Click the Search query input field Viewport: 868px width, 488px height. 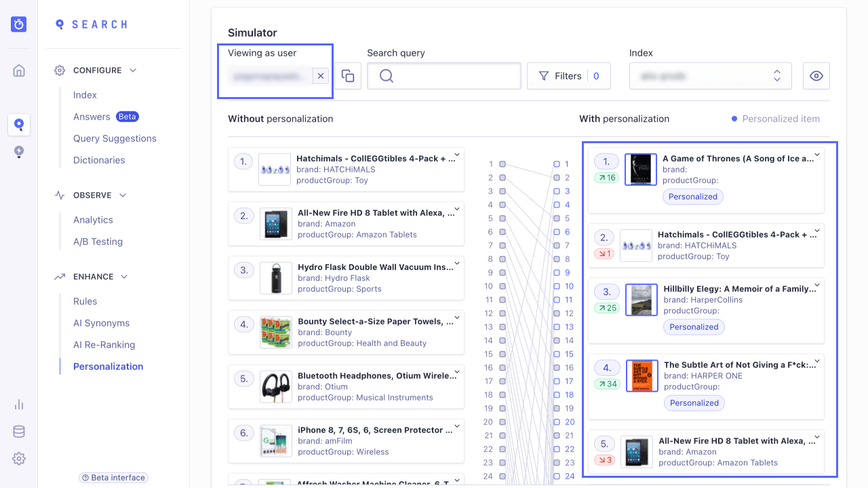point(444,76)
